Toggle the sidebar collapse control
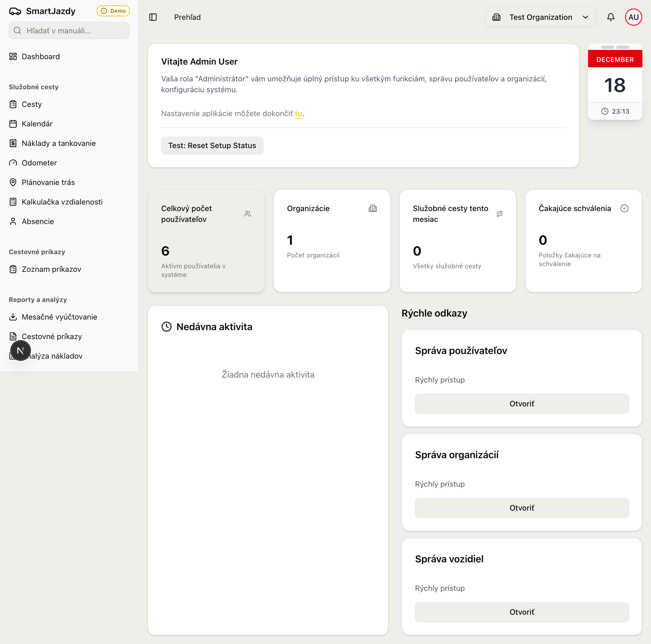The width and height of the screenshot is (651, 644). point(153,17)
